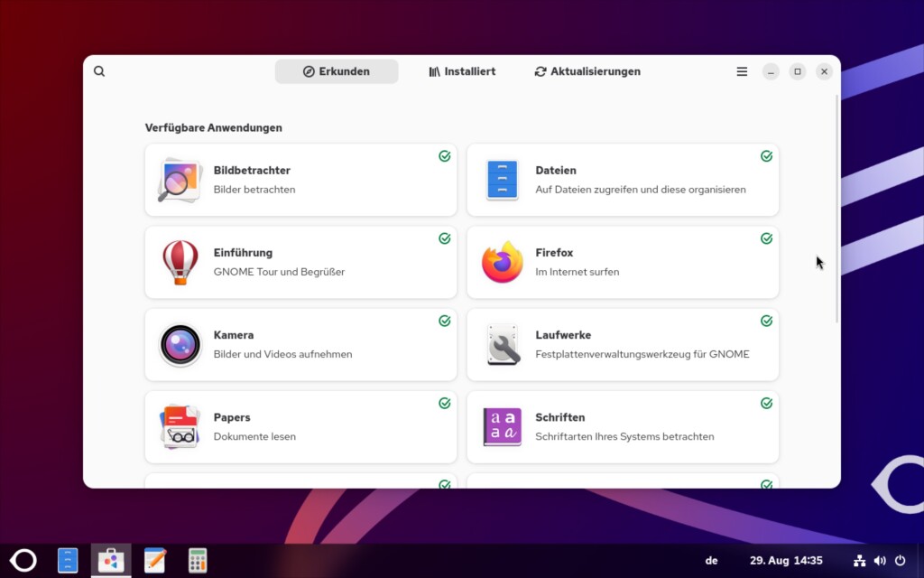This screenshot has width=924, height=578.
Task: Launch Files from the taskbar
Action: pos(68,560)
